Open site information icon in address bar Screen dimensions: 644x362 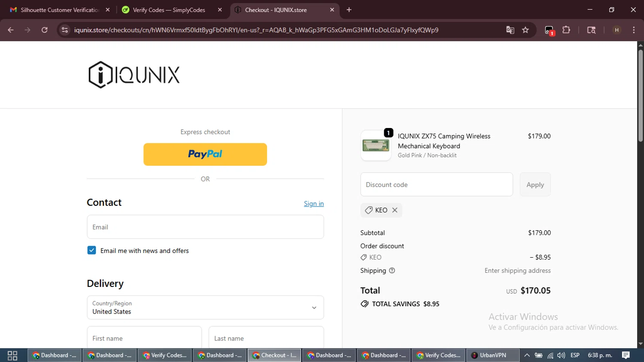65,30
